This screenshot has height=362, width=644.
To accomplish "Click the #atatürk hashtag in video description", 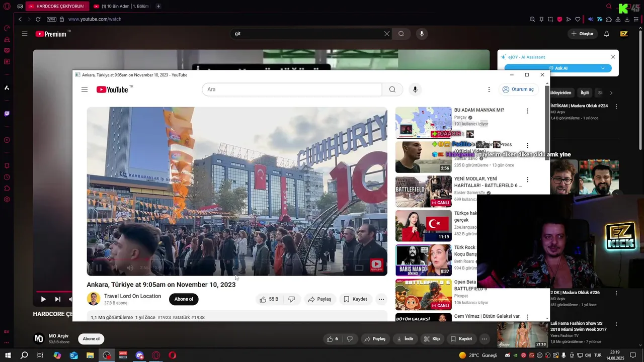I will pyautogui.click(x=181, y=317).
